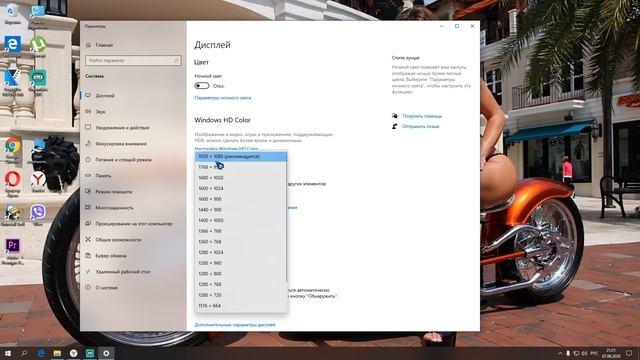The width and height of the screenshot is (640, 360).
Task: Choose 1280 × 1024 resolution option
Action: (241, 252)
